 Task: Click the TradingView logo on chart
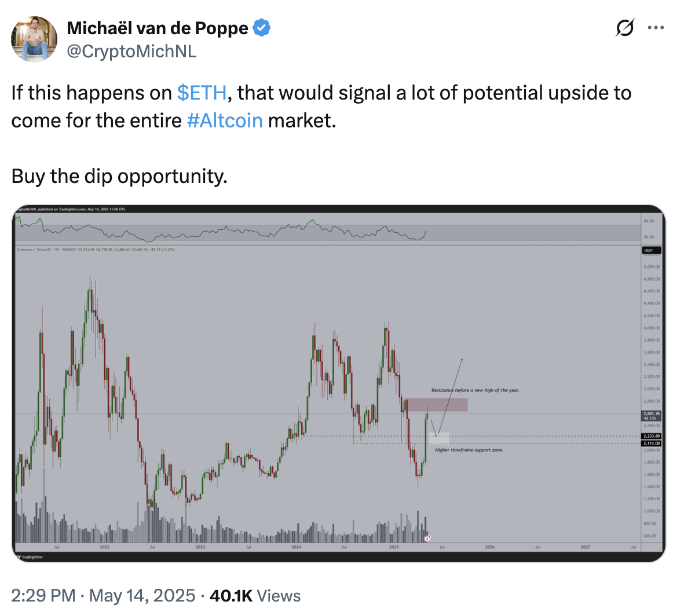click(30, 557)
